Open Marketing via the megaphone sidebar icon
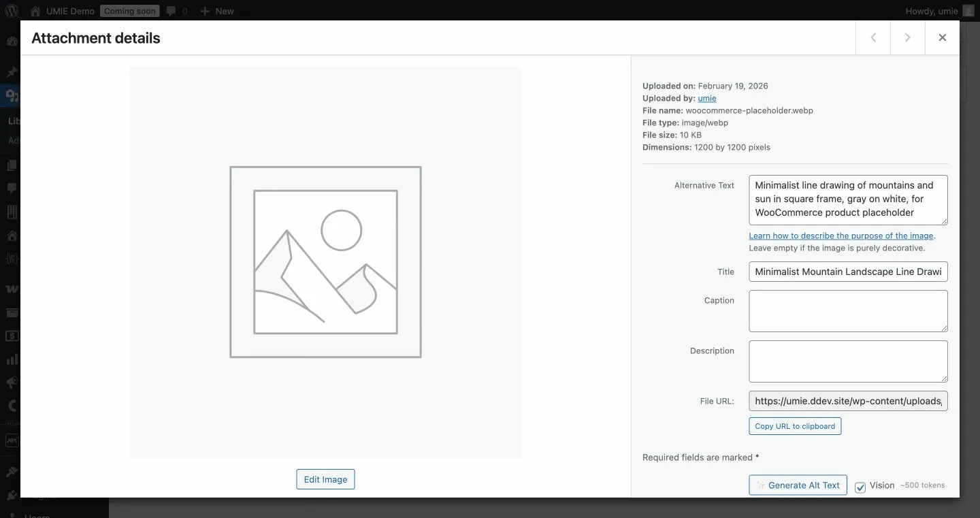The height and width of the screenshot is (518, 980). click(x=12, y=383)
